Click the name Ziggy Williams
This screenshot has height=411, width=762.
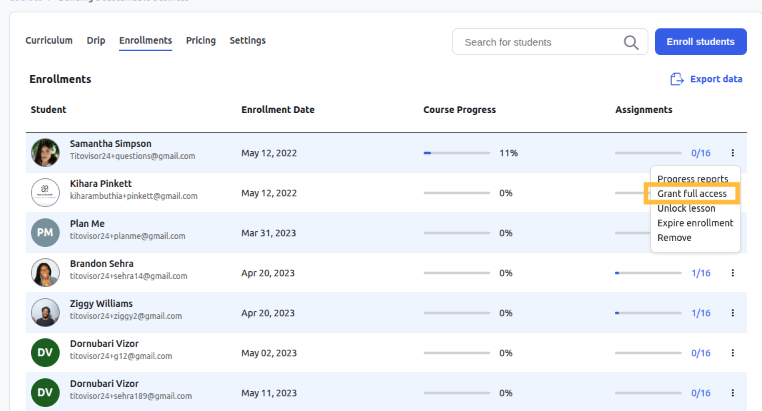click(101, 304)
